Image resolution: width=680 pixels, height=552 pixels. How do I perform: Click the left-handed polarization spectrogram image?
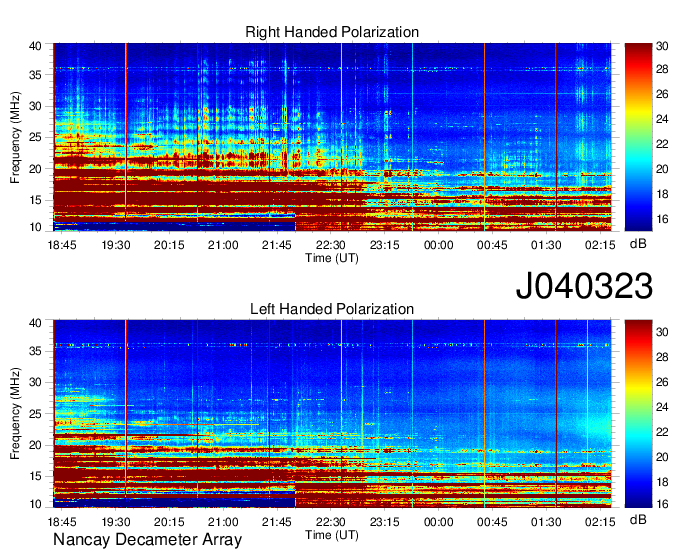(x=332, y=414)
